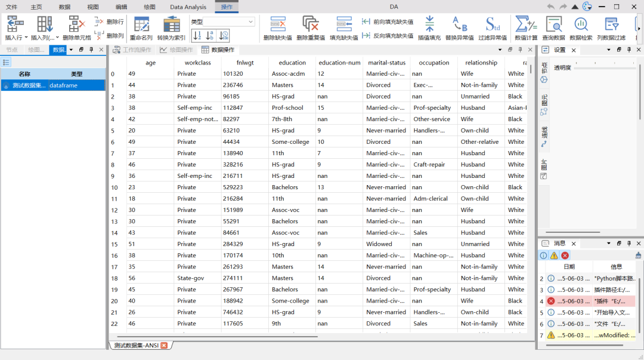Open the 文件 menu
Screen dimensions: 644x360
[x=11, y=7]
